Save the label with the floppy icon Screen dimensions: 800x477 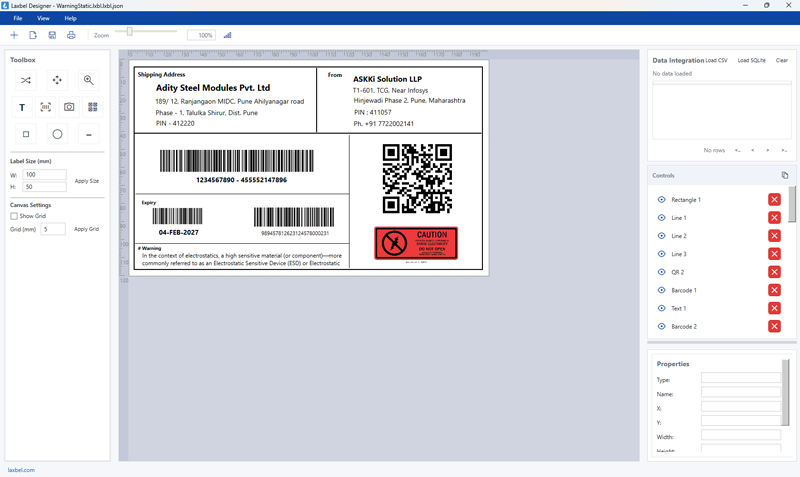pyautogui.click(x=52, y=35)
